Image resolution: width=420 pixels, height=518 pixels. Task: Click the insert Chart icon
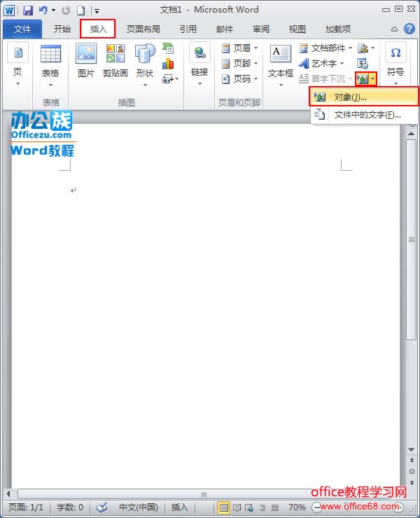[x=168, y=64]
